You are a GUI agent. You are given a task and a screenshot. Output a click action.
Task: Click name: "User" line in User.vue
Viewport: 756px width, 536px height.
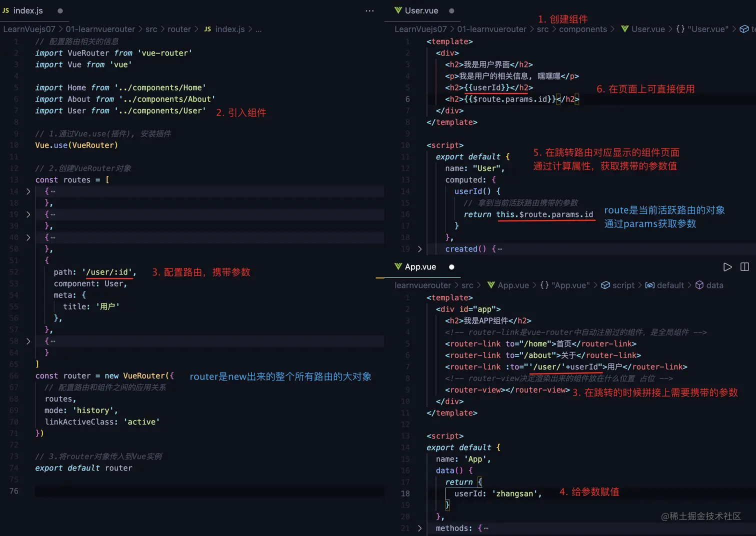(x=475, y=168)
